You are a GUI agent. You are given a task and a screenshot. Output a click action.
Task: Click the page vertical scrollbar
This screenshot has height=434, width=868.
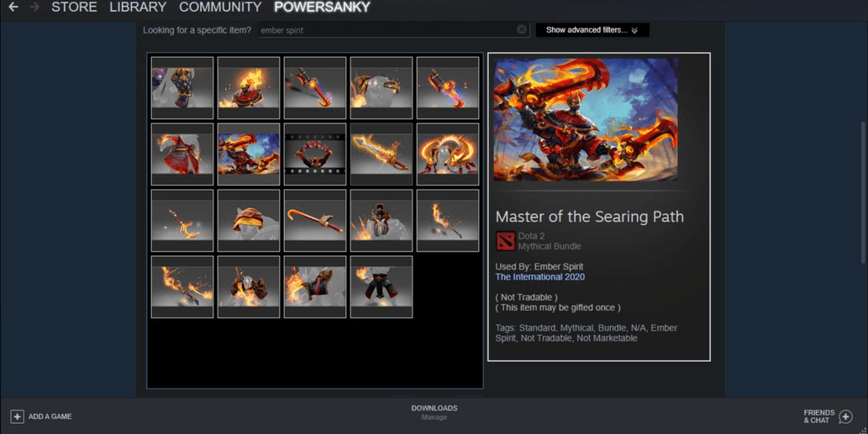[x=864, y=192]
